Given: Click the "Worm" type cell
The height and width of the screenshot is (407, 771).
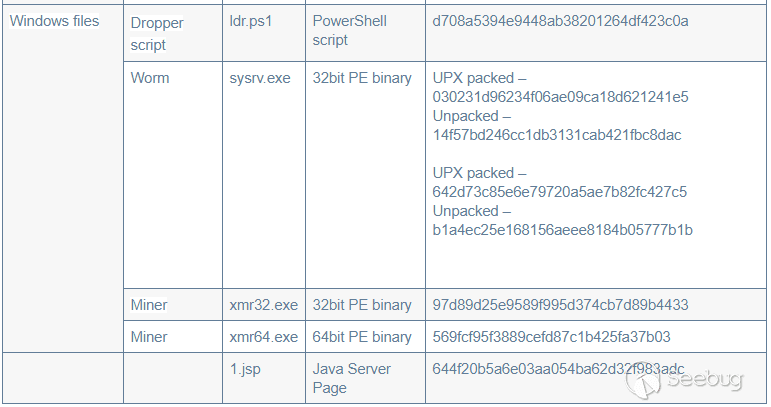Looking at the screenshot, I should coord(150,78).
